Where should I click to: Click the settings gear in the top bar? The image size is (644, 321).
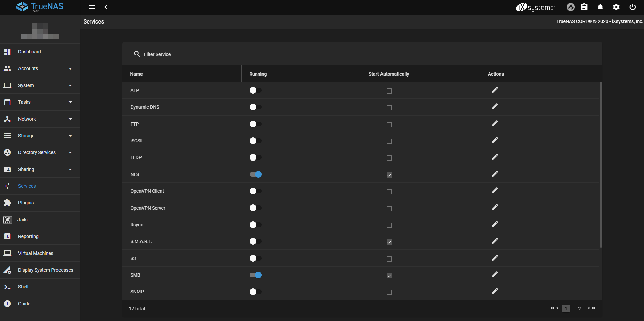point(616,7)
